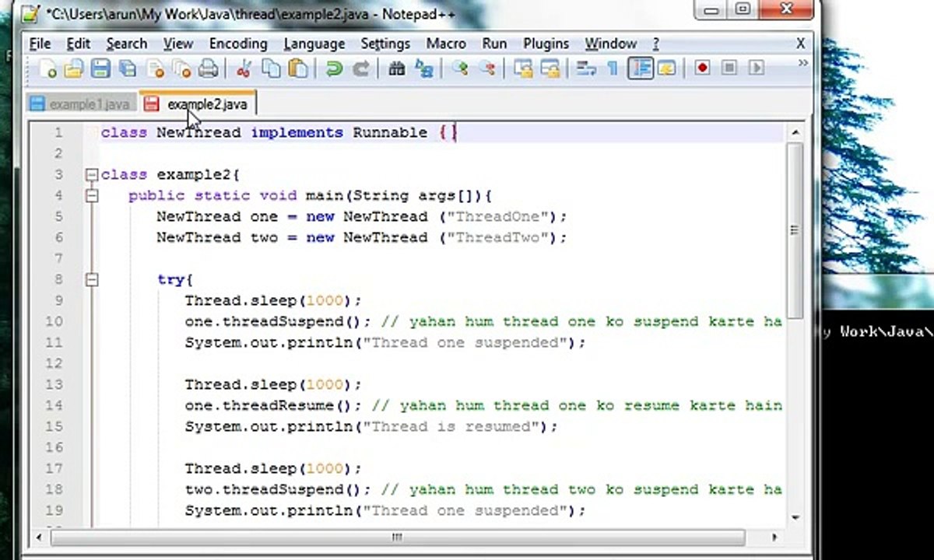Open the Search menu

click(x=127, y=44)
